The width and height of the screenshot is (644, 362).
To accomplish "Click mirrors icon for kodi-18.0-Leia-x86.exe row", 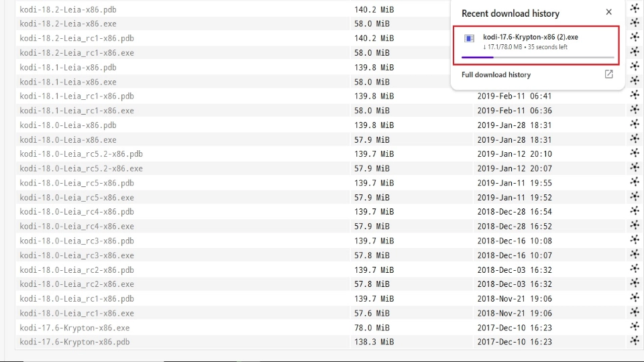I will 635,138.
